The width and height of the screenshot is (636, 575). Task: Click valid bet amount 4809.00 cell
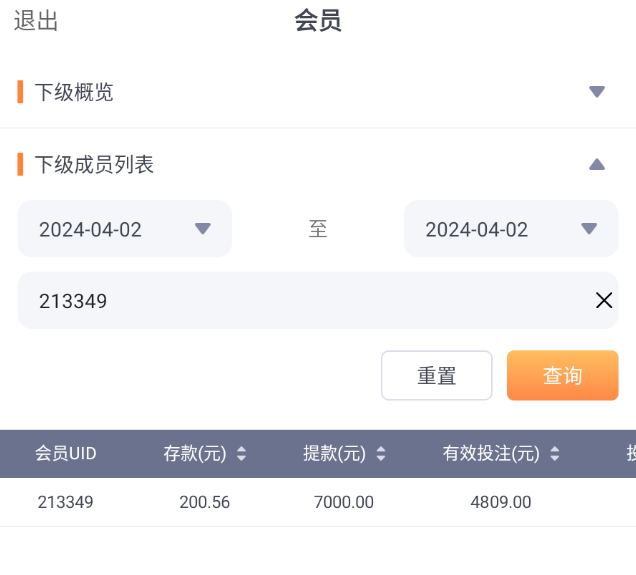[501, 502]
